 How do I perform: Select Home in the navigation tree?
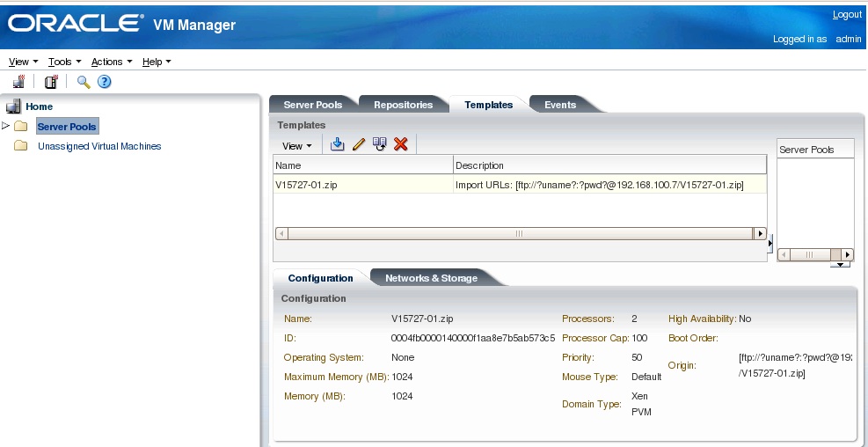pos(40,106)
